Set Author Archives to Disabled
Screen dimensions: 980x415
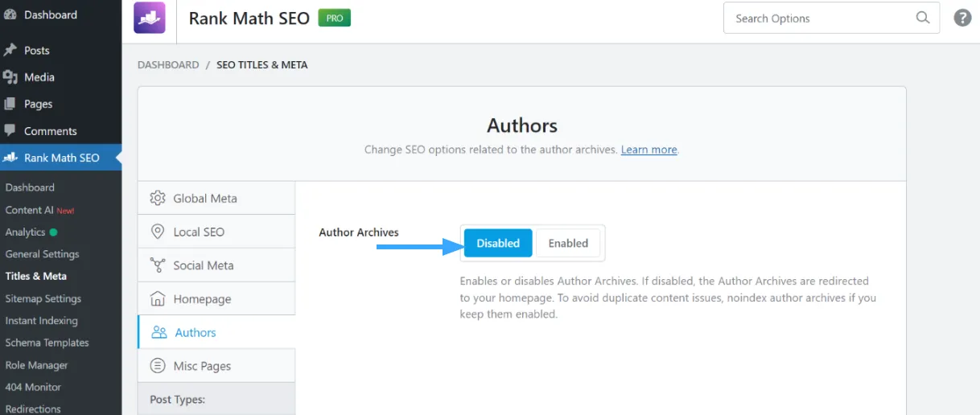[x=498, y=243]
